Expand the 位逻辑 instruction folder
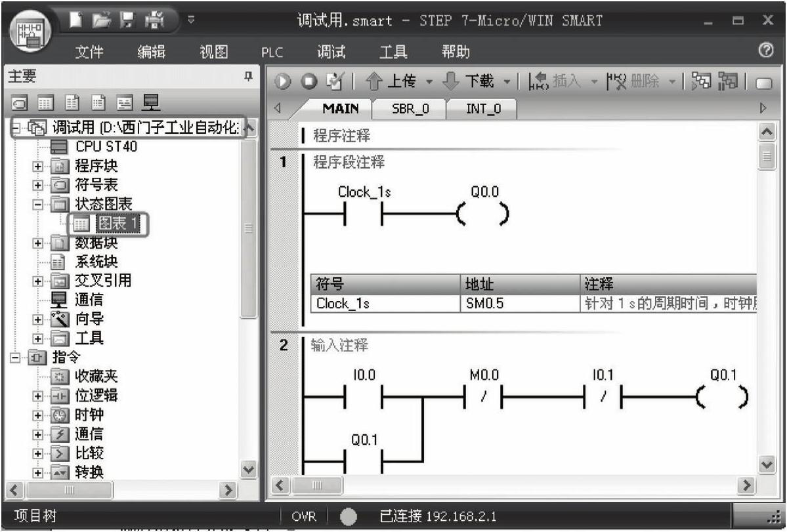 pyautogui.click(x=38, y=396)
